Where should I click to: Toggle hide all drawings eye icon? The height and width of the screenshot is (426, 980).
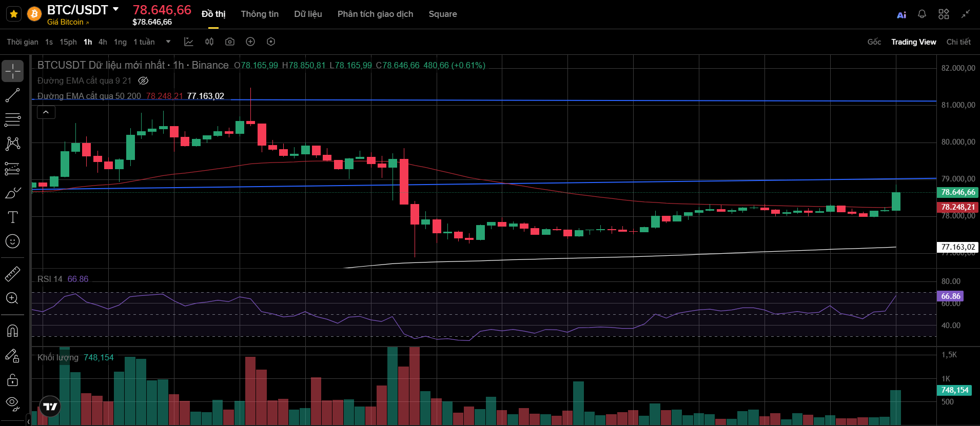coord(13,404)
